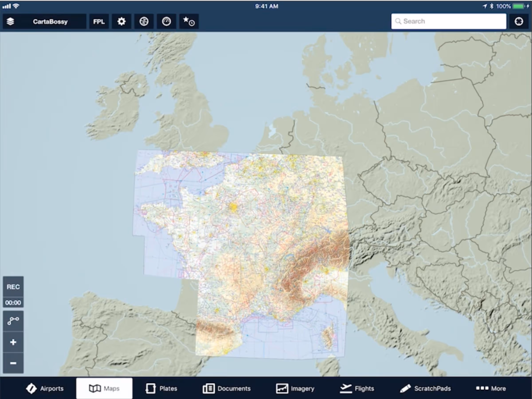The width and height of the screenshot is (532, 399).
Task: Activate the route drawing tool
Action: [13, 321]
